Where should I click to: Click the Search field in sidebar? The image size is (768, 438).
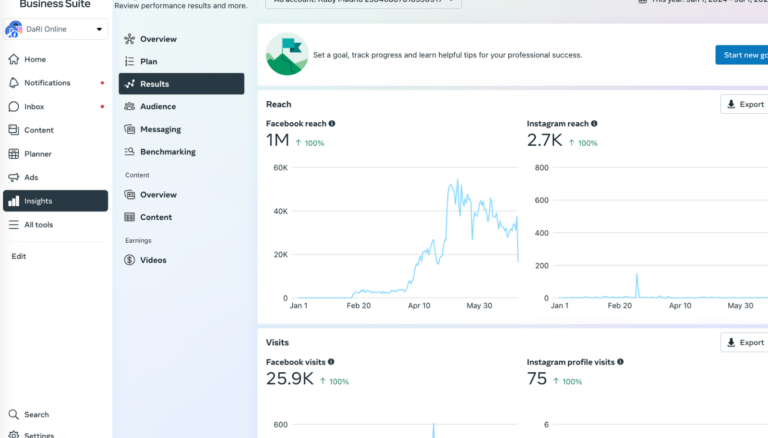pos(36,414)
